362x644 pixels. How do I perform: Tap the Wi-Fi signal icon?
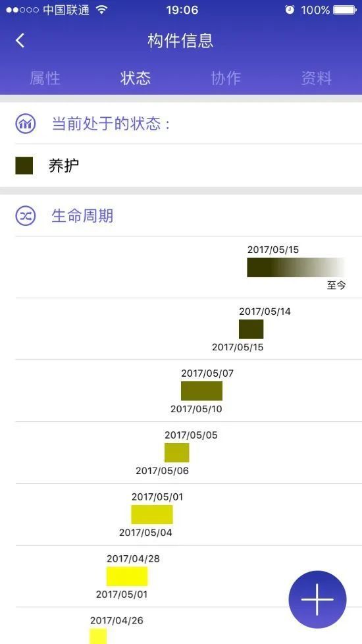coord(101,10)
